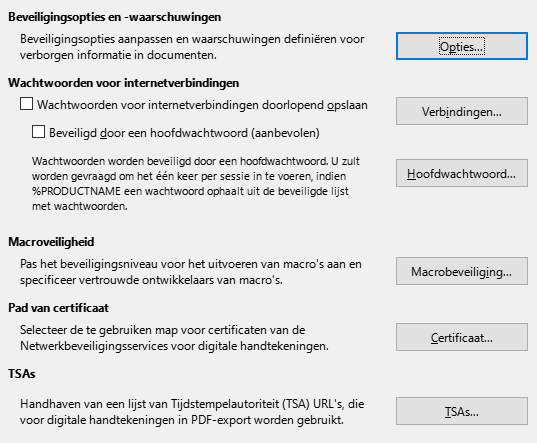Click the TSAs section heading
This screenshot has width=537, height=443.
pos(22,374)
